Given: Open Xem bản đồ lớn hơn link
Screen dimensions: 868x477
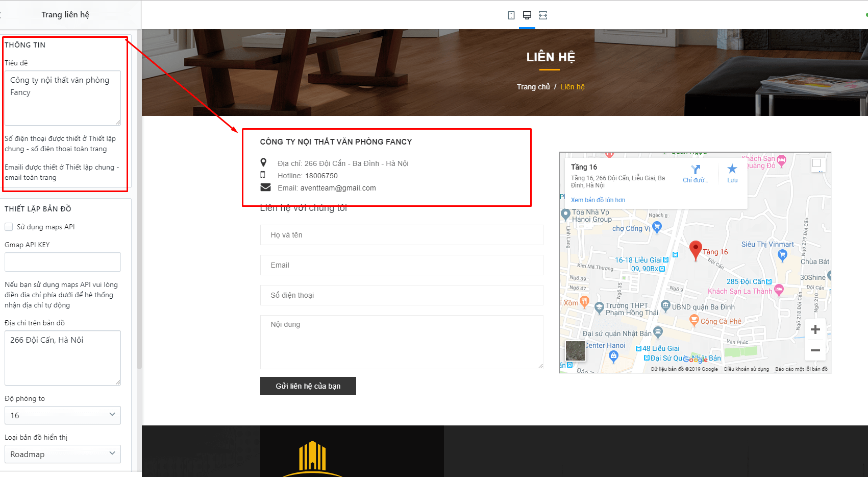Looking at the screenshot, I should pyautogui.click(x=598, y=200).
